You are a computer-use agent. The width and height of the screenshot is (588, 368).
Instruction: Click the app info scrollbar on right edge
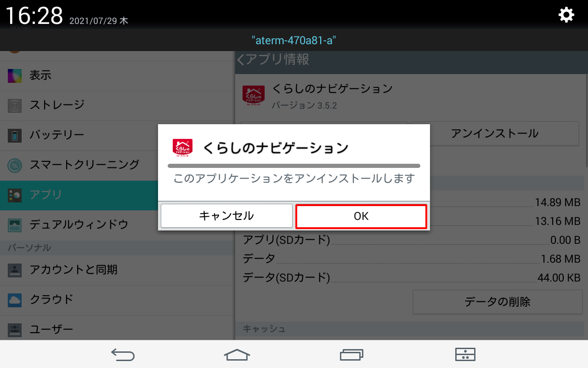click(587, 121)
